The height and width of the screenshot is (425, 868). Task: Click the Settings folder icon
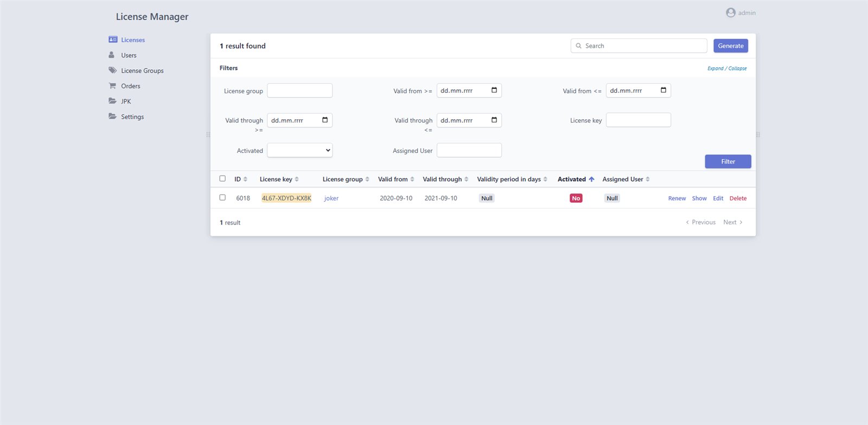[x=112, y=116]
